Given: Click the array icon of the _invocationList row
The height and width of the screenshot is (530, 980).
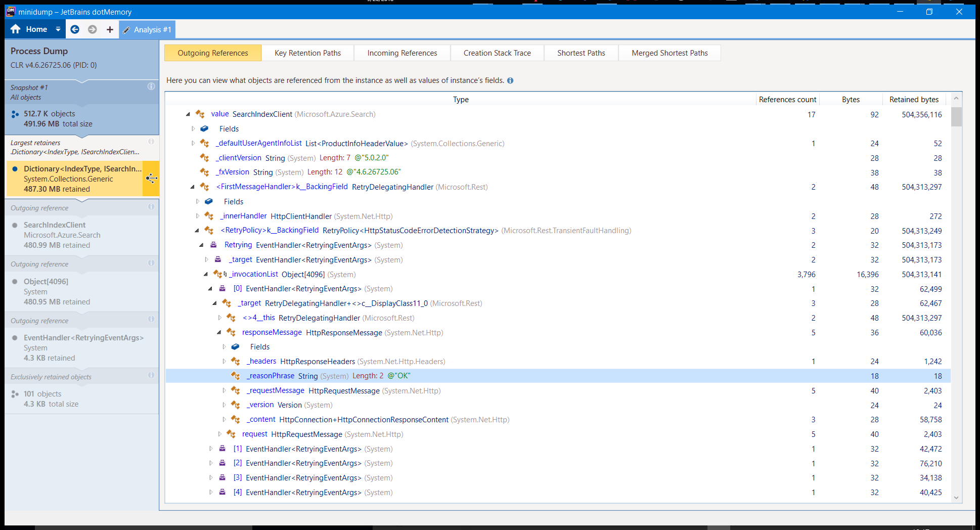Looking at the screenshot, I should point(219,274).
